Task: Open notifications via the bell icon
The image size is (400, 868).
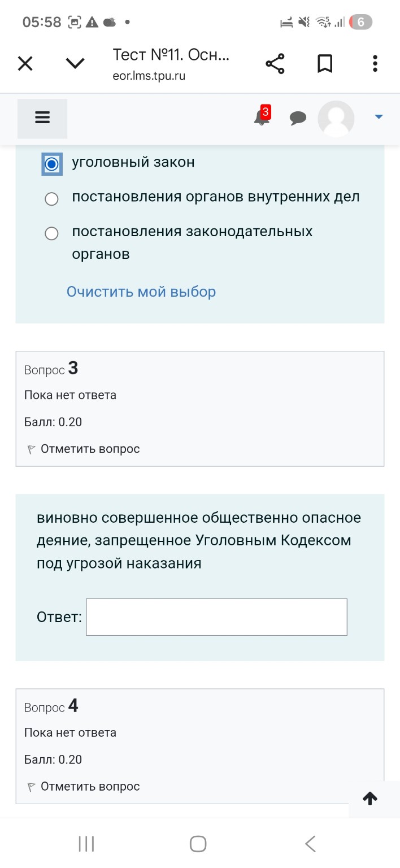Action: (x=260, y=119)
